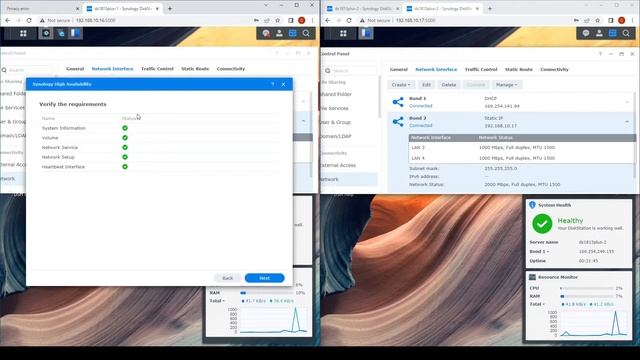Go back in right browser window
This screenshot has height=360, width=640.
point(328,20)
